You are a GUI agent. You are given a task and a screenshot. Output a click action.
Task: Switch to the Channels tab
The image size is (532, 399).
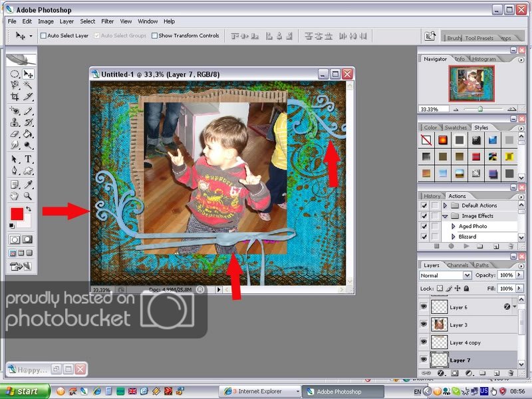458,265
